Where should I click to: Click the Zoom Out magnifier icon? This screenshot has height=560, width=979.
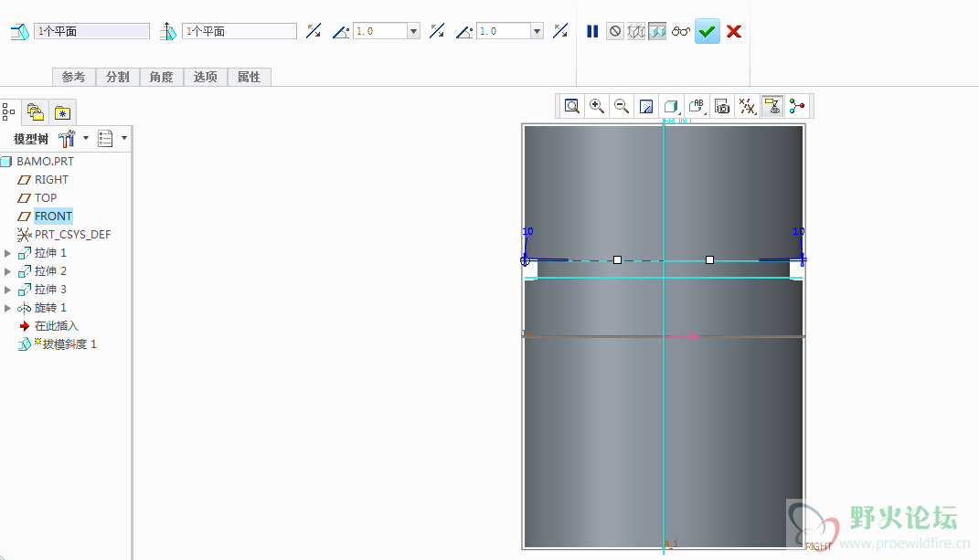622,106
